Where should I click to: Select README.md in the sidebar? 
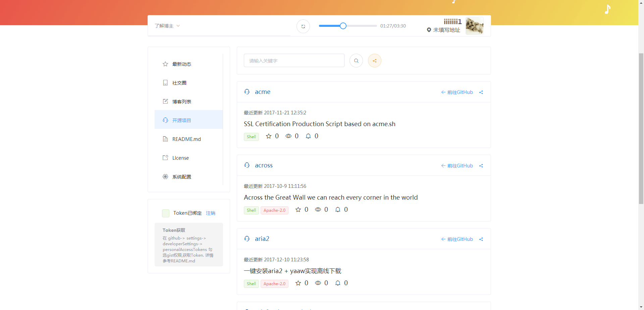[186, 139]
